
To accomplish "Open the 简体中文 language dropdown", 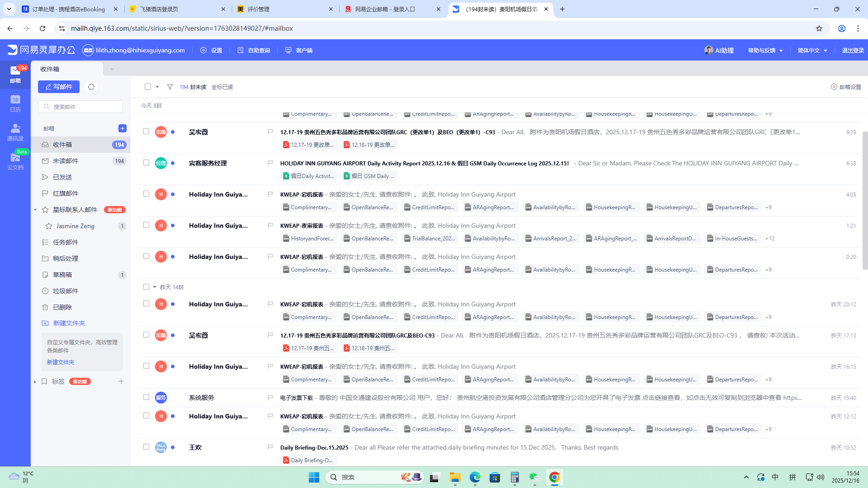I will (812, 51).
